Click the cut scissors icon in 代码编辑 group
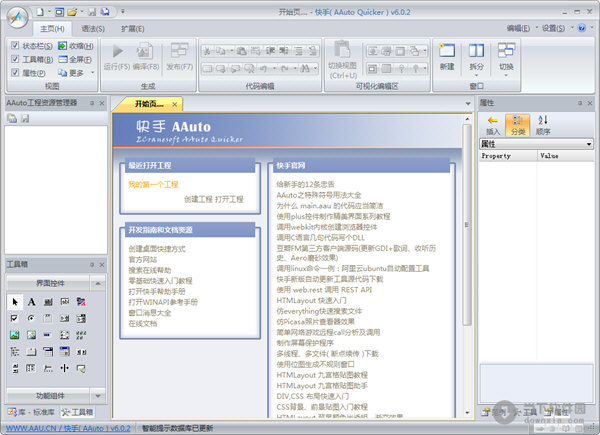 [x=207, y=51]
